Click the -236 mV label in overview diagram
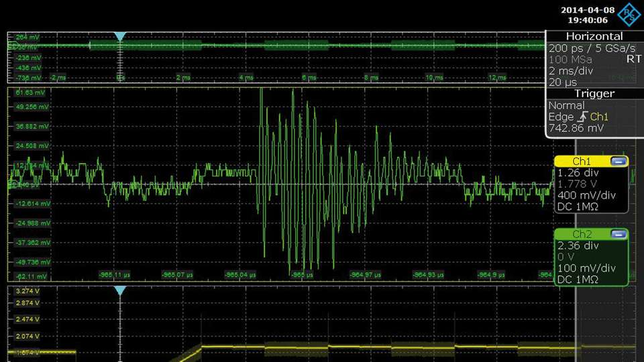This screenshot has height=362, width=644. [x=28, y=58]
